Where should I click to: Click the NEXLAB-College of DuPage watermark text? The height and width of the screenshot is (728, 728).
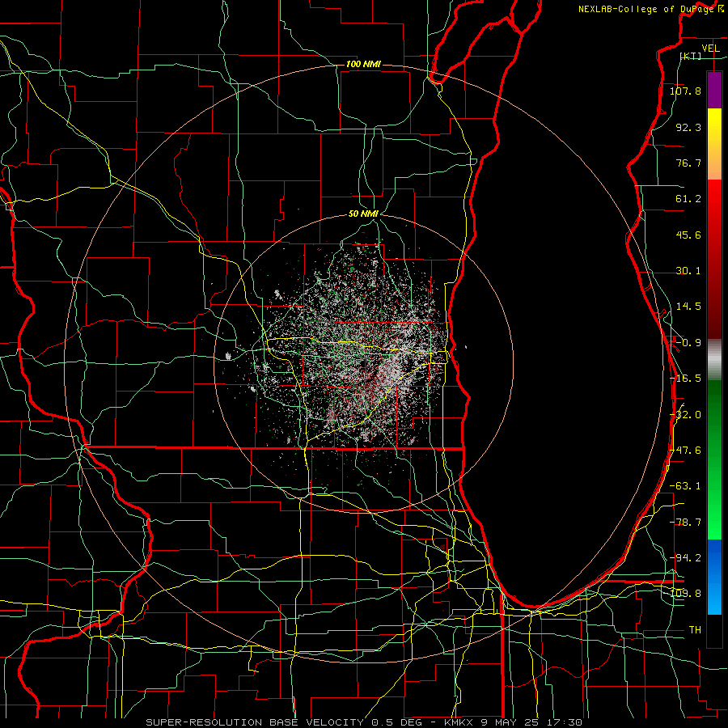tap(650, 9)
